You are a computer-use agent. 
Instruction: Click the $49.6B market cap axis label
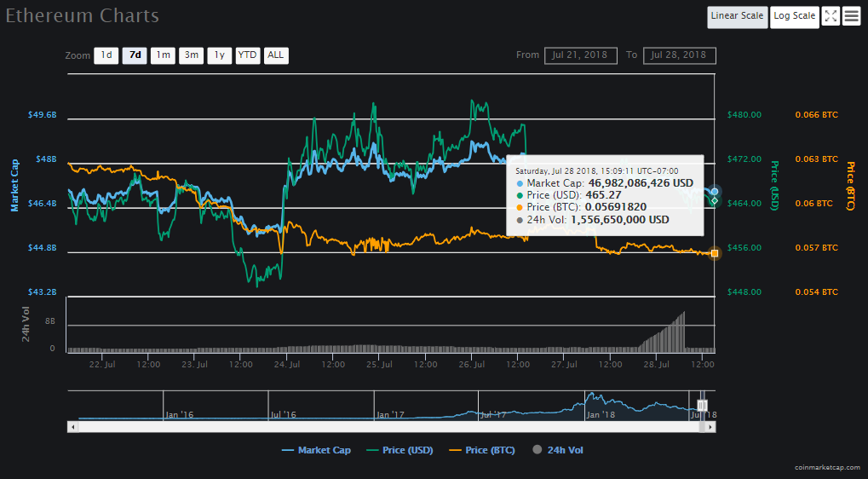pos(42,115)
